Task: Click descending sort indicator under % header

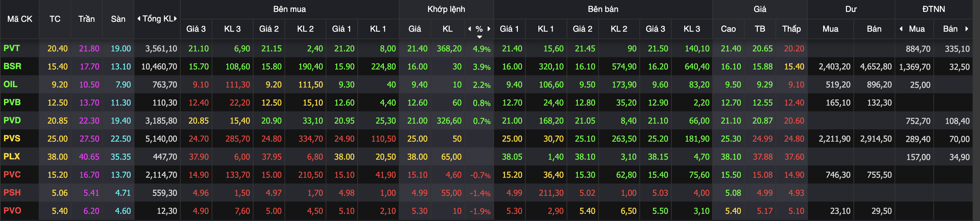Action: [479, 37]
